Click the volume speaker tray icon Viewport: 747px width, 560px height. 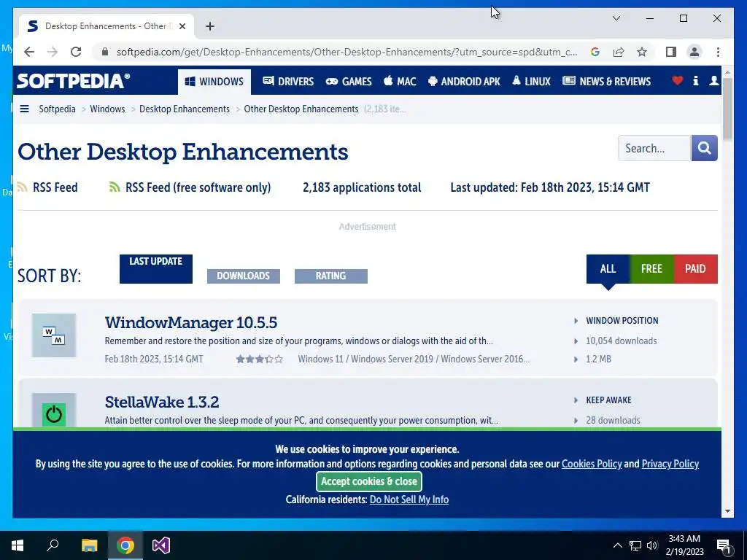(652, 545)
